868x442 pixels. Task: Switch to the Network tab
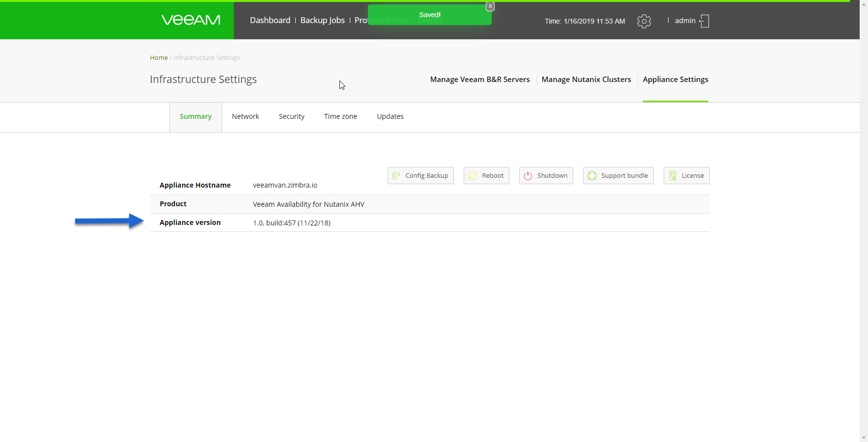[x=246, y=117]
